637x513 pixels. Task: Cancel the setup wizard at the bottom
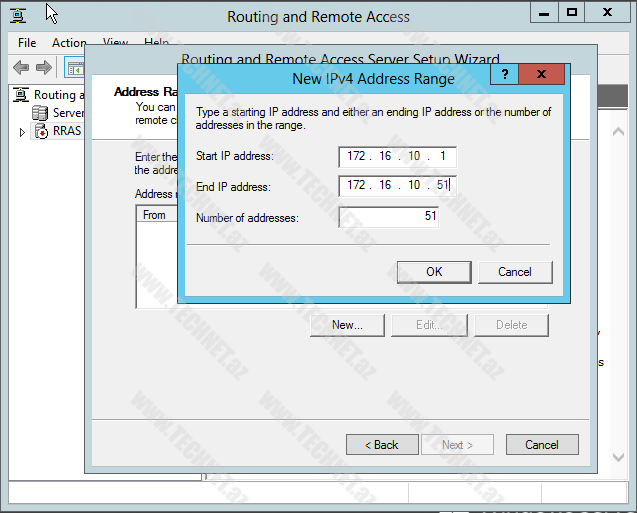[x=542, y=445]
